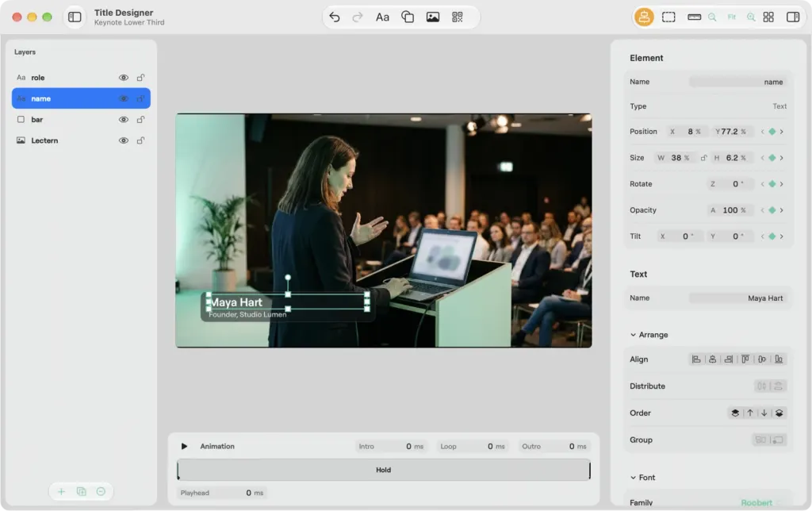Hide the Lectern layer
Viewport: 812px width, 511px height.
tap(123, 140)
